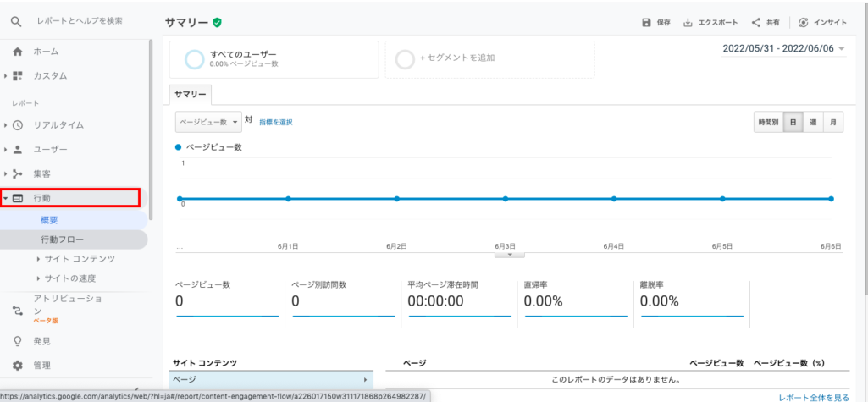Select the サマリー tab
The image size is (868, 402).
click(191, 94)
